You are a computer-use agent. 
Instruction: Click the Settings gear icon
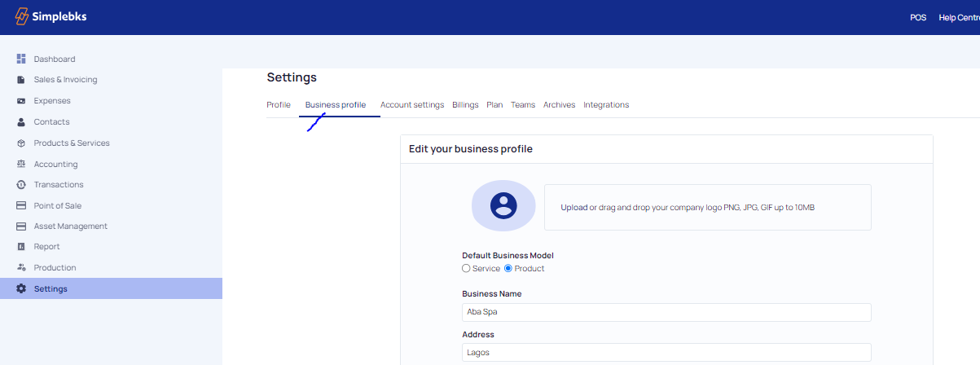click(x=21, y=288)
